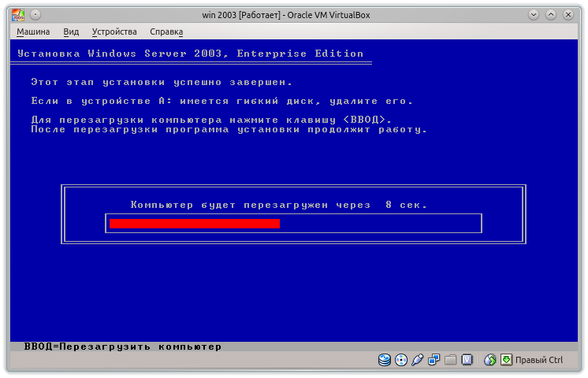Click the line about гибкий диск in A:

tap(221, 101)
